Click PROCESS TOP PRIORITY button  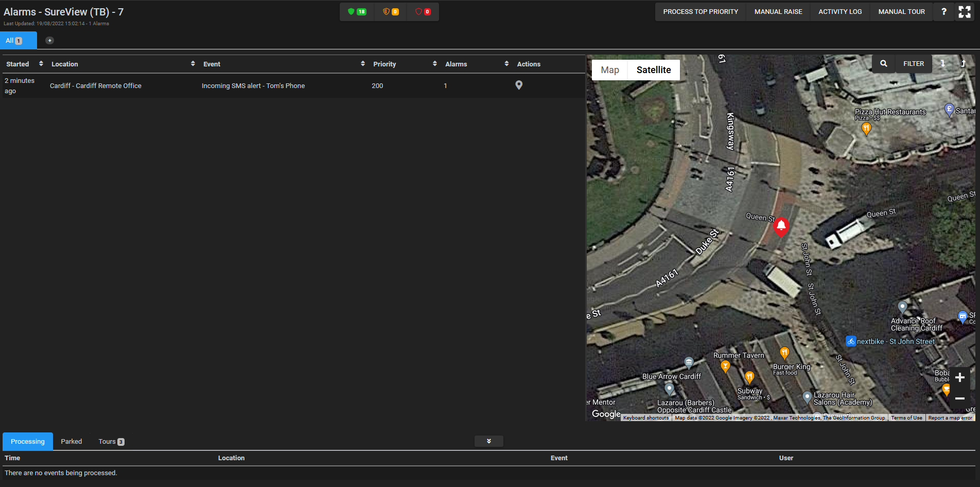[701, 12]
